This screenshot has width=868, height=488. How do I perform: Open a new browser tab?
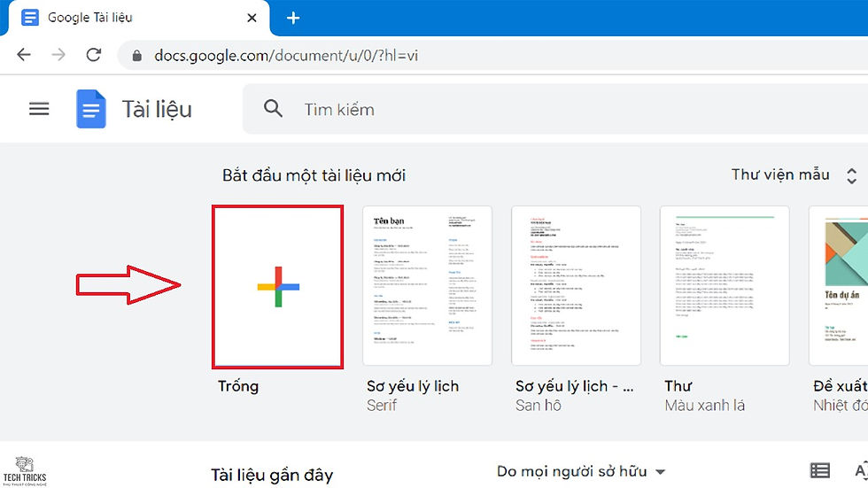293,19
